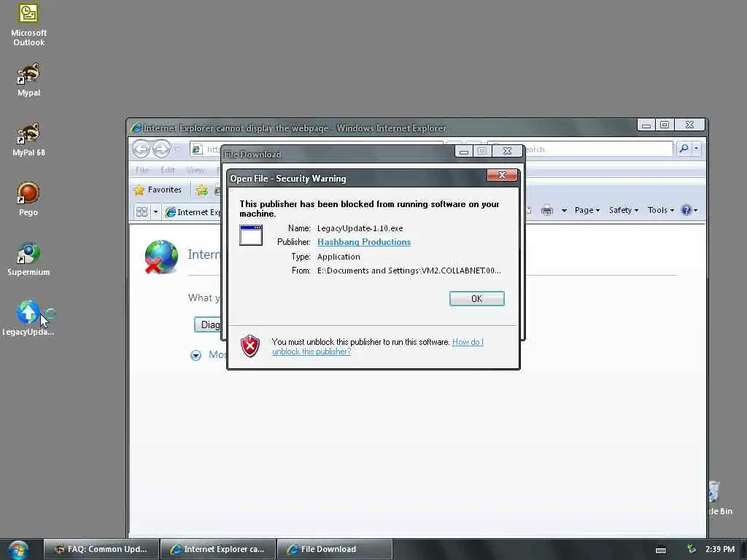This screenshot has width=747, height=560.
Task: Click the Quick Tabs grid icon
Action: pyautogui.click(x=142, y=212)
